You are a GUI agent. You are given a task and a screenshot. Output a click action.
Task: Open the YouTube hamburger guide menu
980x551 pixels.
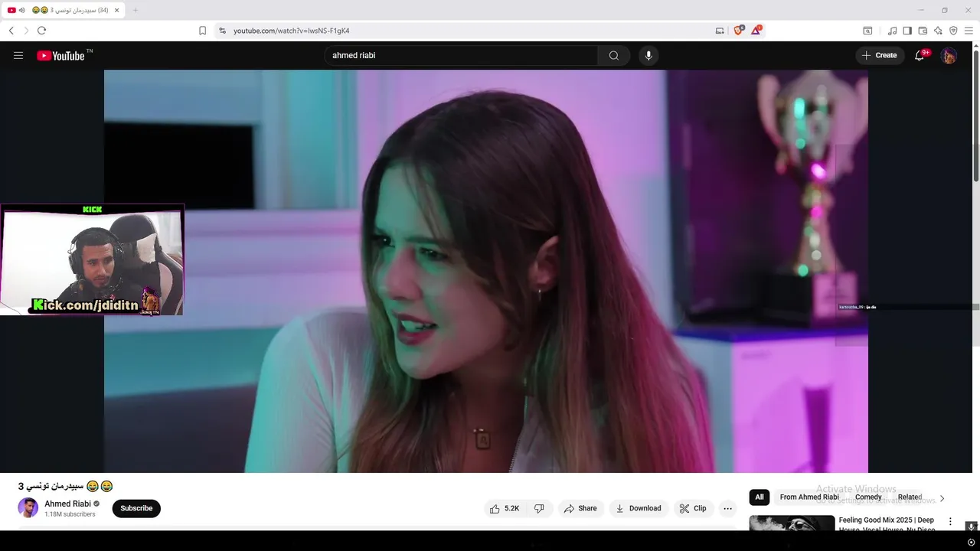18,55
